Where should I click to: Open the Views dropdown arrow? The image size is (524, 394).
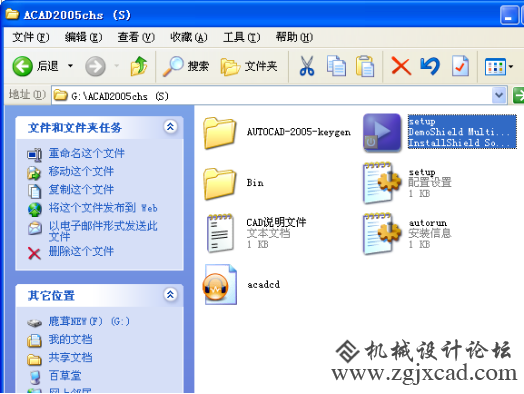511,67
